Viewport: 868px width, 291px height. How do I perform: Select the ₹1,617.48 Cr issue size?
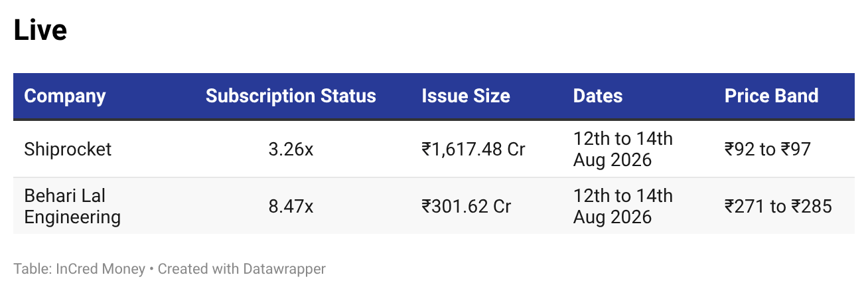(473, 149)
